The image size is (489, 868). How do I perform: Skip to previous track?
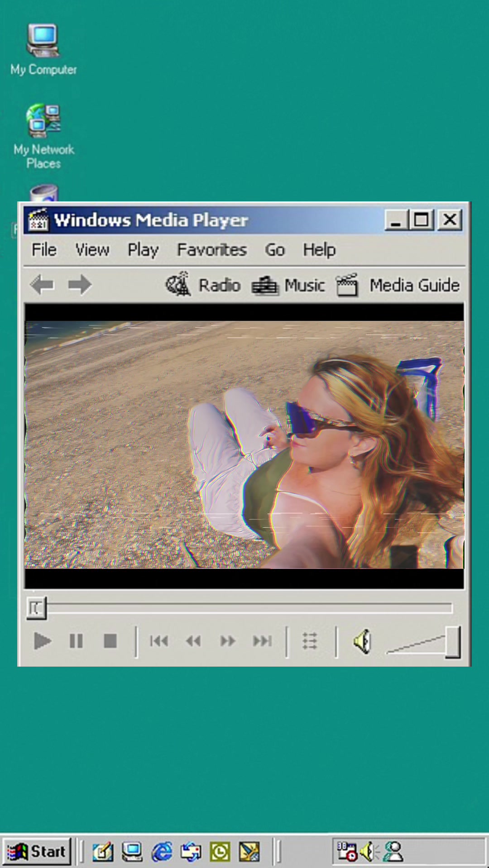159,641
